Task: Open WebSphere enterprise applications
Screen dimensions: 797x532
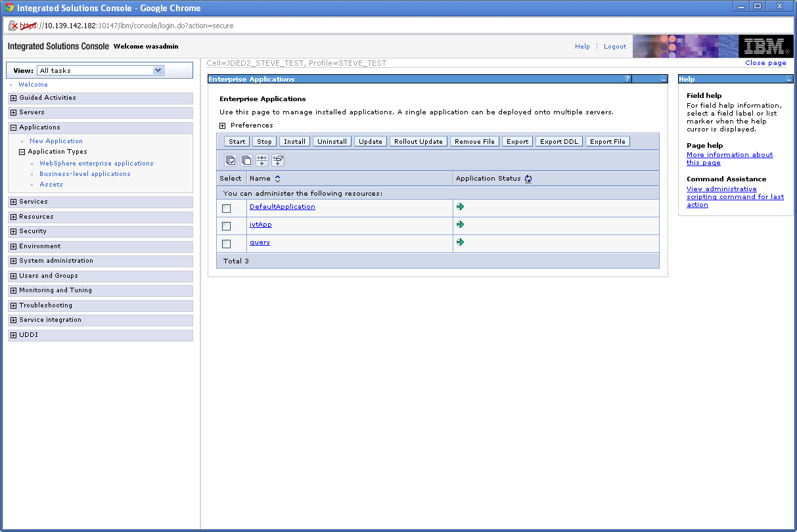Action: [x=97, y=164]
